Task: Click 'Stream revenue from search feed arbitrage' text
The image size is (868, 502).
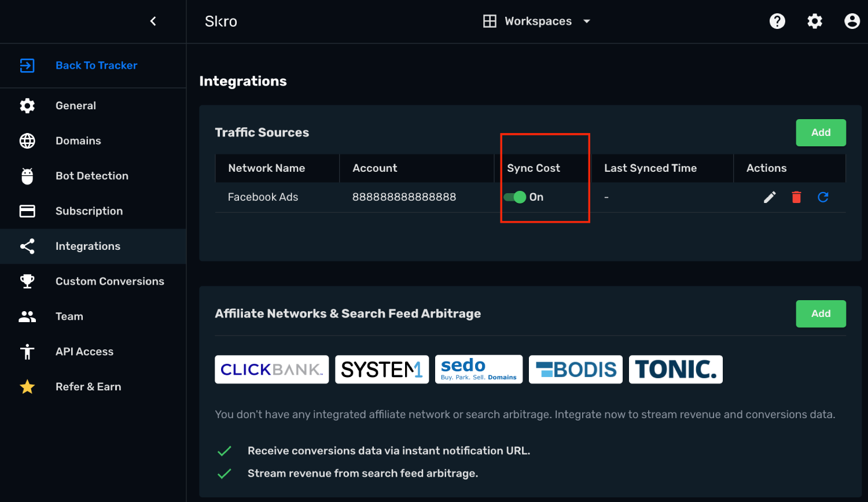Action: point(363,474)
